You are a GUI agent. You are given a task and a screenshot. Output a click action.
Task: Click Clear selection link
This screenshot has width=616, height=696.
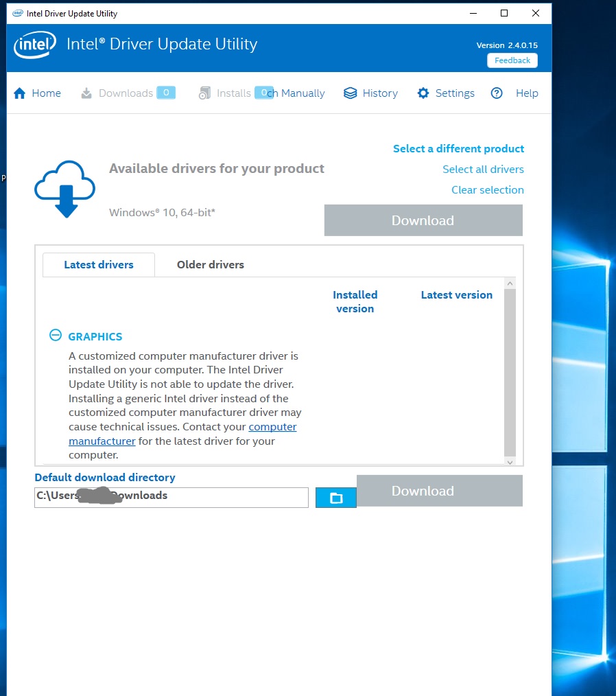[488, 190]
